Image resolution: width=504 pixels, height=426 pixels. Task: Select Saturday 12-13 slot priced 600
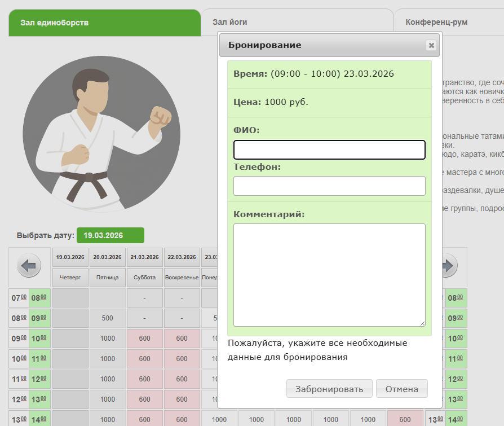click(x=145, y=399)
